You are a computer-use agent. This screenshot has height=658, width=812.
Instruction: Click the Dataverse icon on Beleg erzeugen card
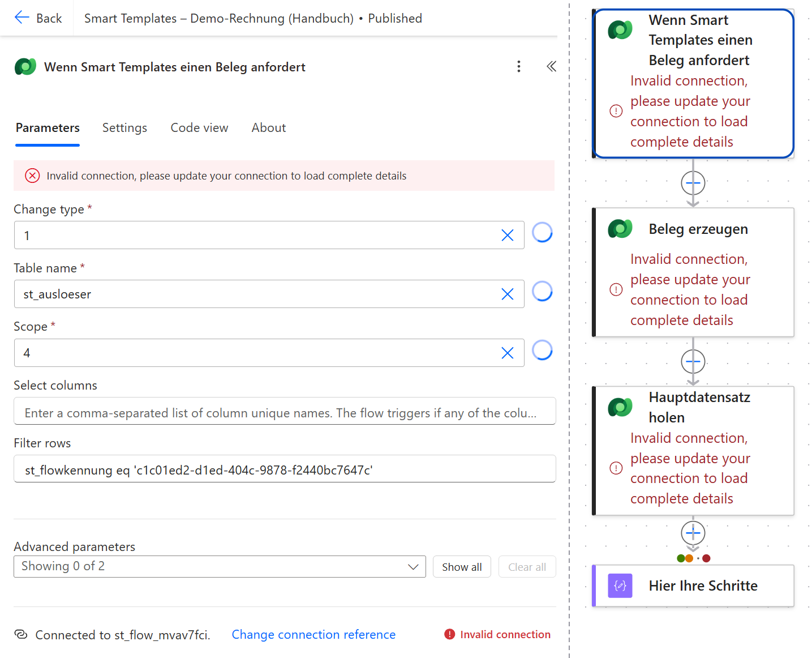tap(620, 229)
